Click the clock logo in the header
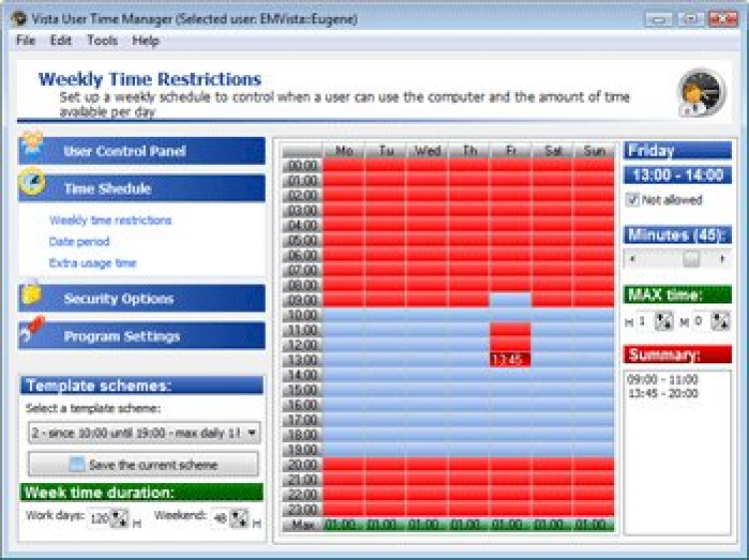 [x=701, y=93]
